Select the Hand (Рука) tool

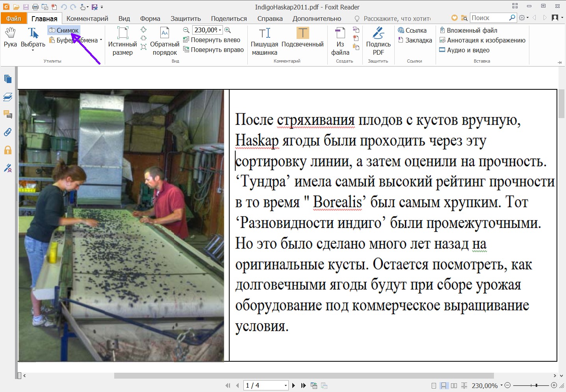[10, 37]
